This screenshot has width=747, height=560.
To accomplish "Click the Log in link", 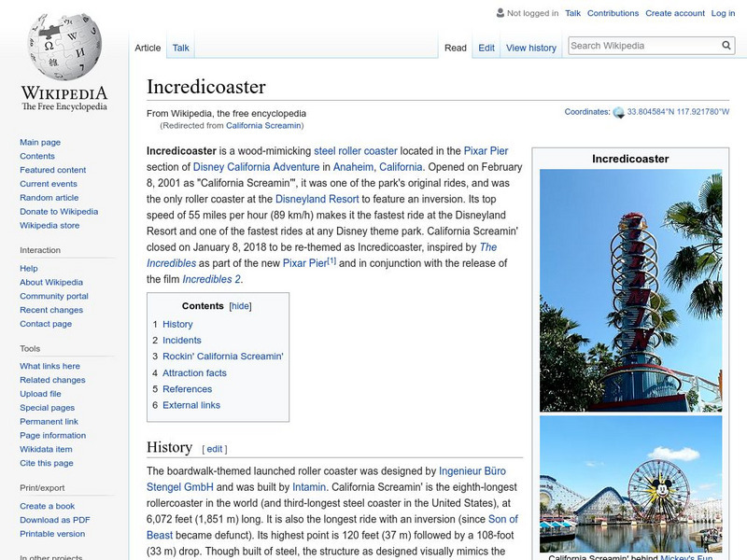I will click(x=723, y=13).
